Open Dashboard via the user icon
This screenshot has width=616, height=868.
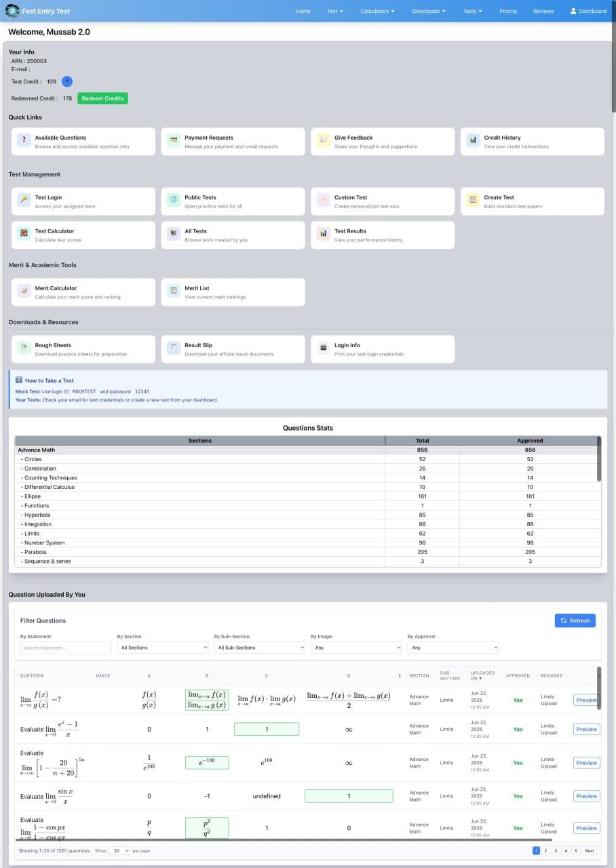click(x=573, y=11)
